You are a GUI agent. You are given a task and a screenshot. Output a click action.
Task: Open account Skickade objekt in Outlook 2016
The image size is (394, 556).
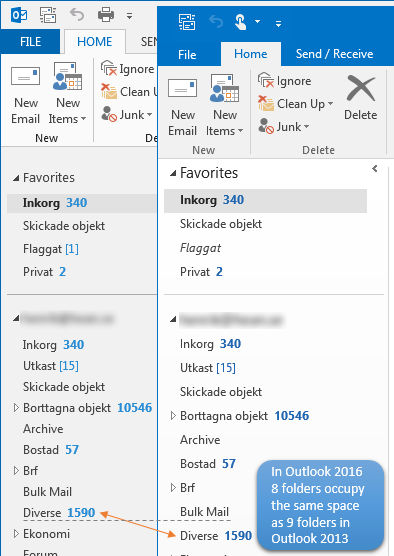(221, 392)
